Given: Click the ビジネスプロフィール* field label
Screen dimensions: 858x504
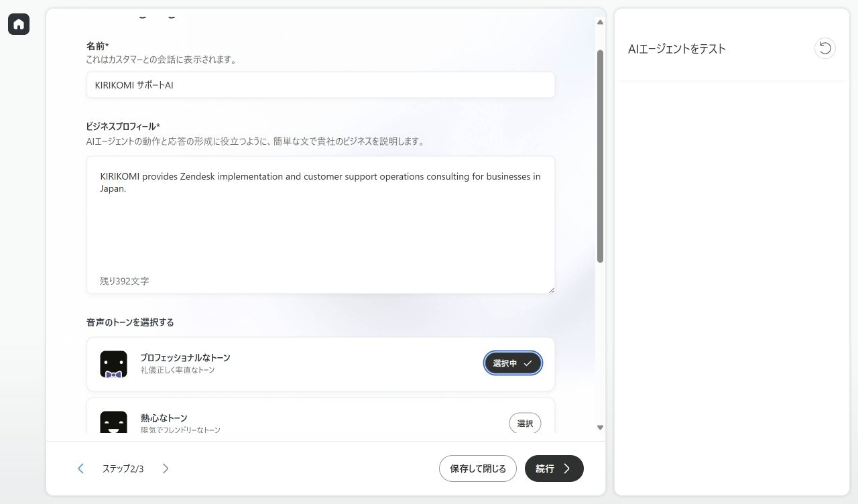Looking at the screenshot, I should [x=123, y=127].
